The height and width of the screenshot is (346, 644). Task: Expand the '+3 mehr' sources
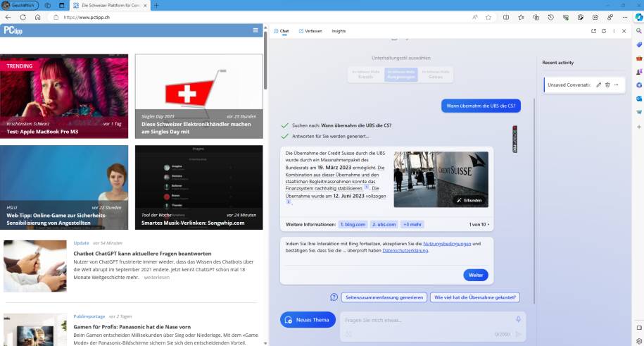(x=412, y=224)
